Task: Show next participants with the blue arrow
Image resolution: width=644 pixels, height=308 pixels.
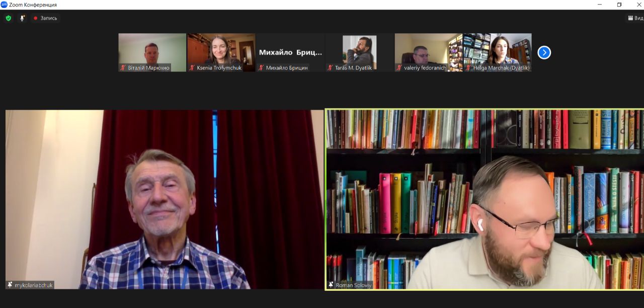Action: [x=544, y=52]
